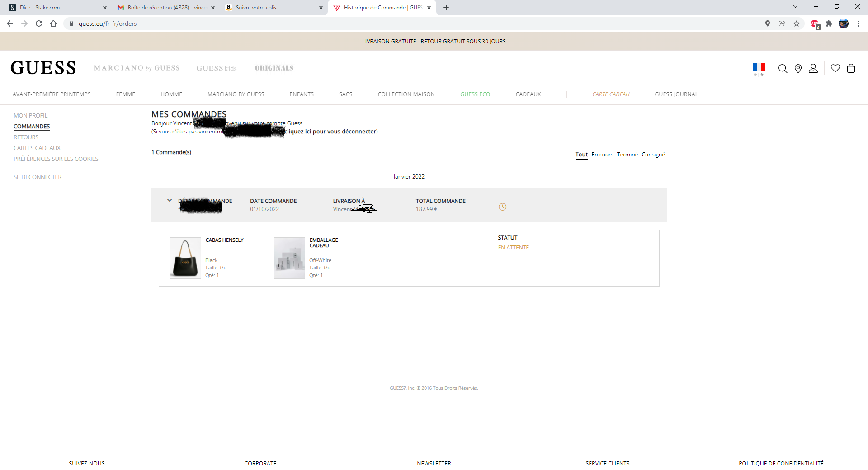Screen dimensions: 868x470
Task: Open the account profile icon
Action: pos(813,68)
